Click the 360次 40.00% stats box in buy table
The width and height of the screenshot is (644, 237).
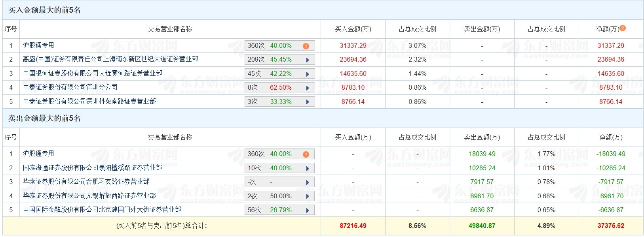coord(273,46)
